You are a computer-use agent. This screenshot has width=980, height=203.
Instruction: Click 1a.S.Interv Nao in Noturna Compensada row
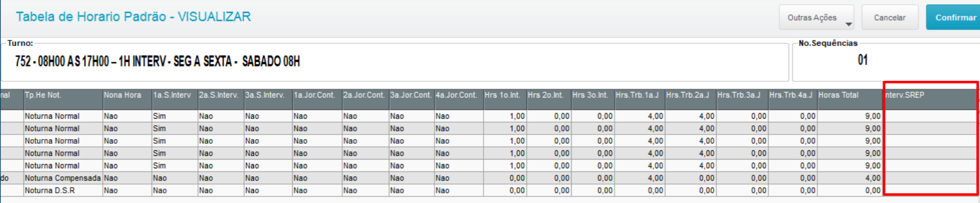coord(174,178)
